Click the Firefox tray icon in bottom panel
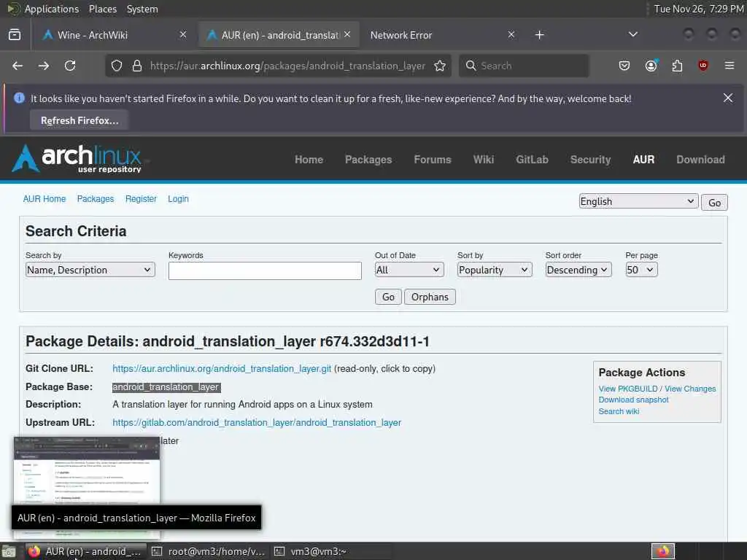747x560 pixels. click(x=663, y=551)
